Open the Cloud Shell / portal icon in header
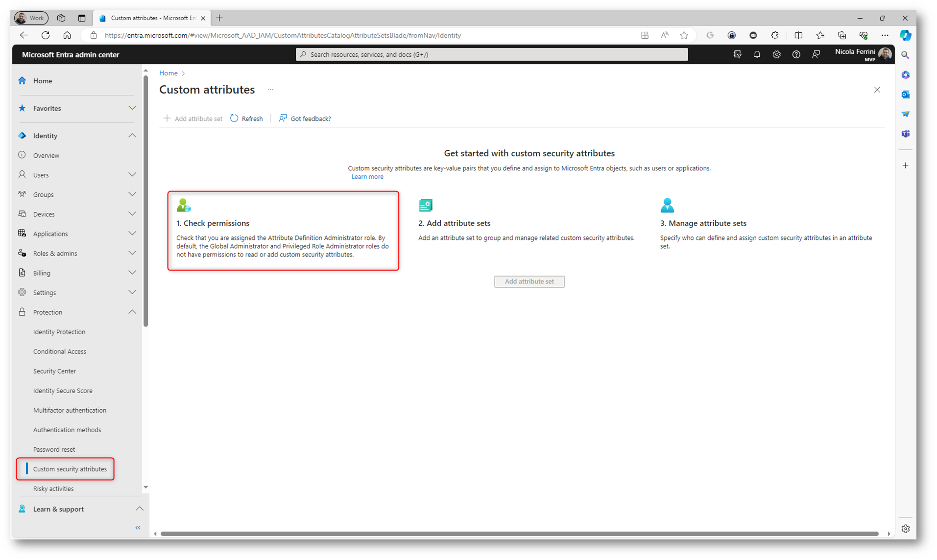Image resolution: width=937 pixels, height=560 pixels. [737, 54]
